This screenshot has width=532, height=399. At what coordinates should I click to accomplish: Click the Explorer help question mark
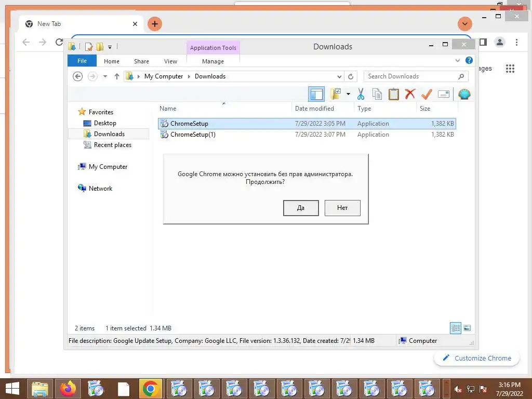[469, 60]
